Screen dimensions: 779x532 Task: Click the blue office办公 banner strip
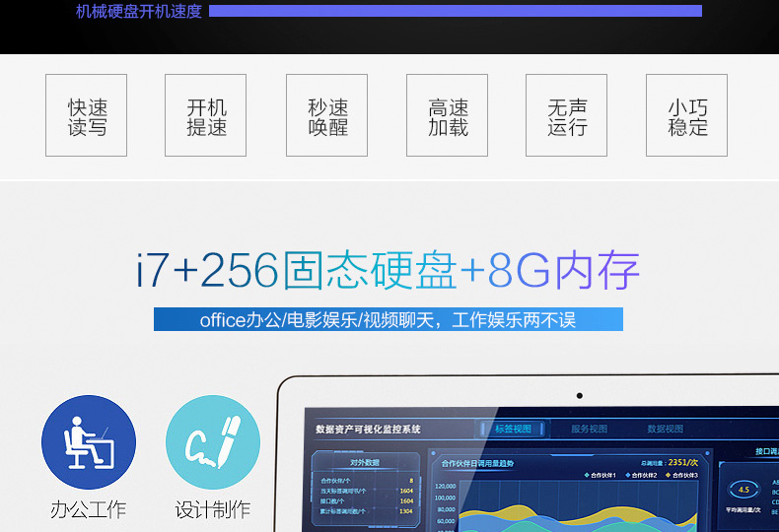388,319
